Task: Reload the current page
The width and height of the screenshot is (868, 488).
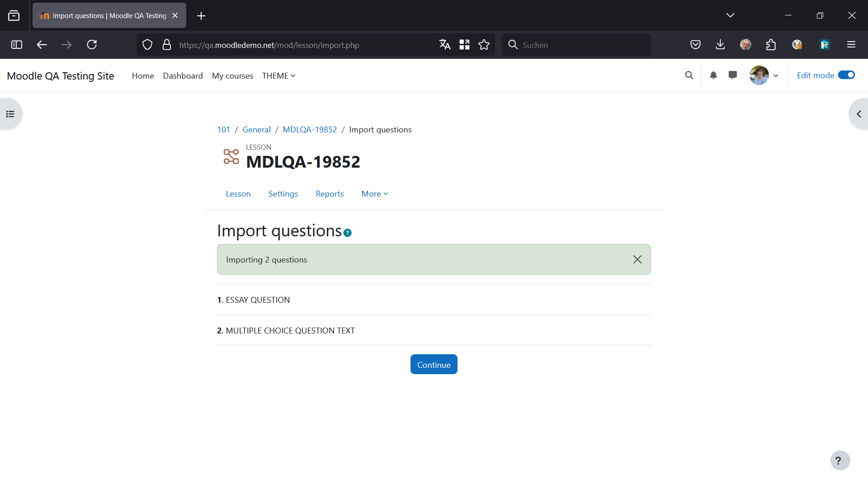Action: click(x=92, y=45)
